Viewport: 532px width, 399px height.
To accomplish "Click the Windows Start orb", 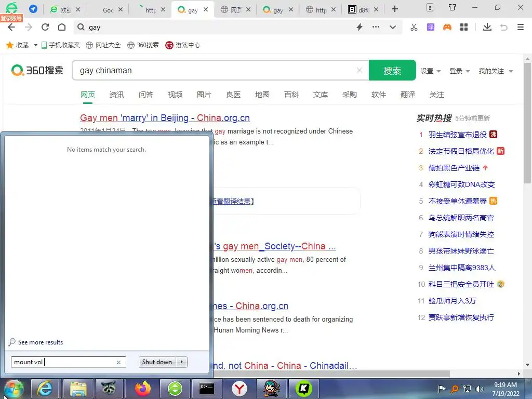I will [x=14, y=389].
